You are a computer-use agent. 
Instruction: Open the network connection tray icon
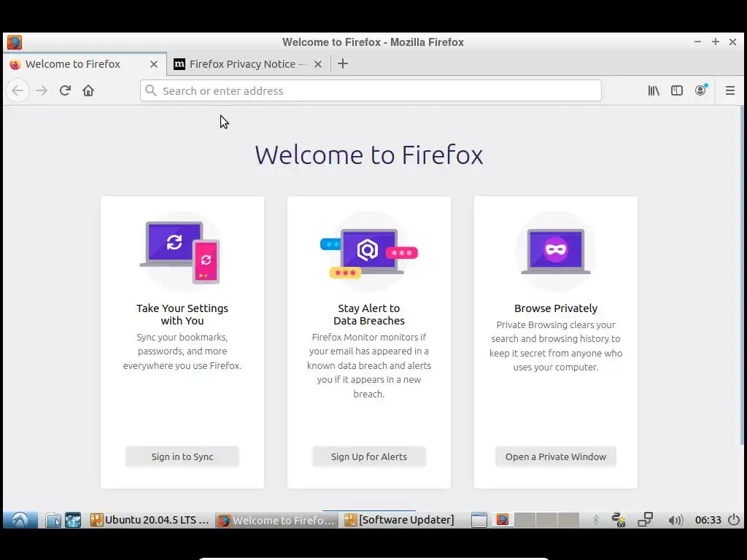tap(645, 519)
